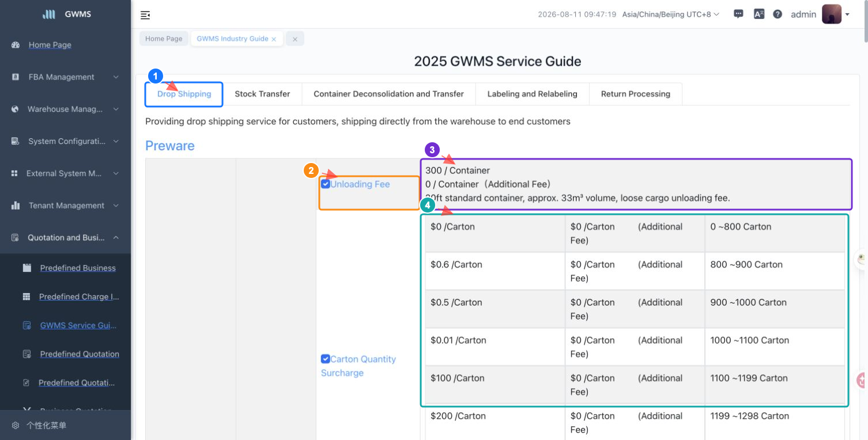Click the Carton Quantity Surcharge label
This screenshot has height=440, width=868.
pyautogui.click(x=358, y=366)
